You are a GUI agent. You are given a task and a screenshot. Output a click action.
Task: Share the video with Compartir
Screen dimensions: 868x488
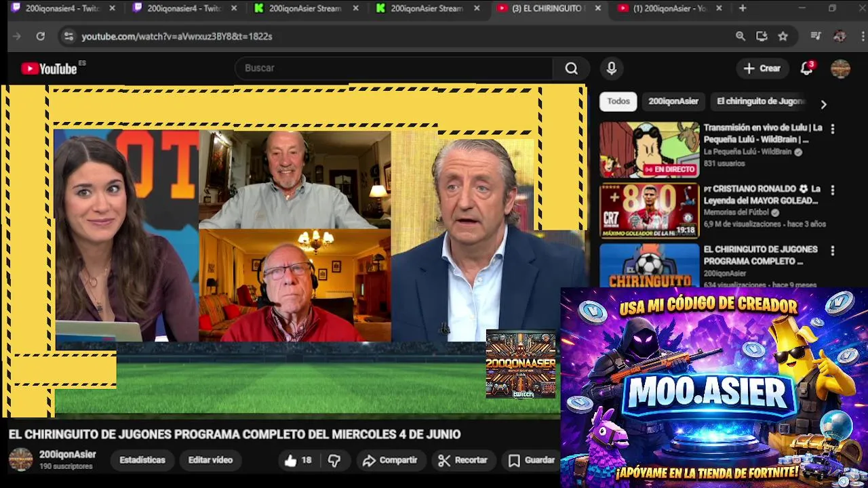tap(390, 460)
